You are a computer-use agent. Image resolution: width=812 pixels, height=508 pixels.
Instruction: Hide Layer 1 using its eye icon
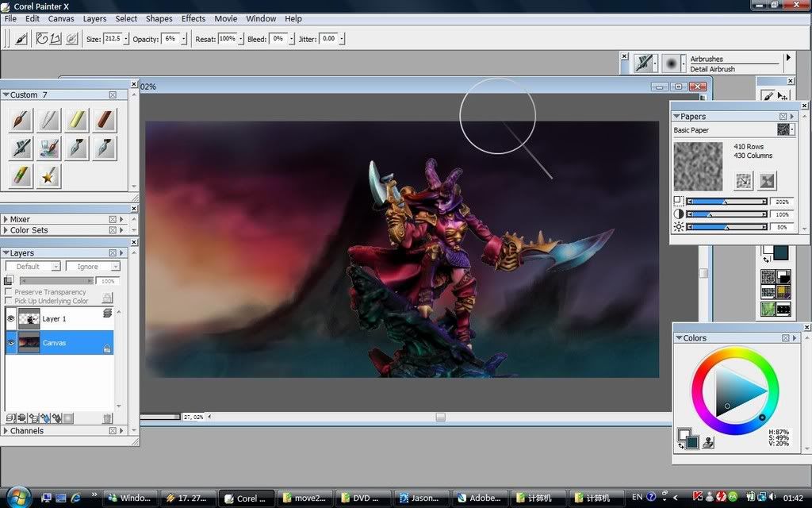coord(11,319)
